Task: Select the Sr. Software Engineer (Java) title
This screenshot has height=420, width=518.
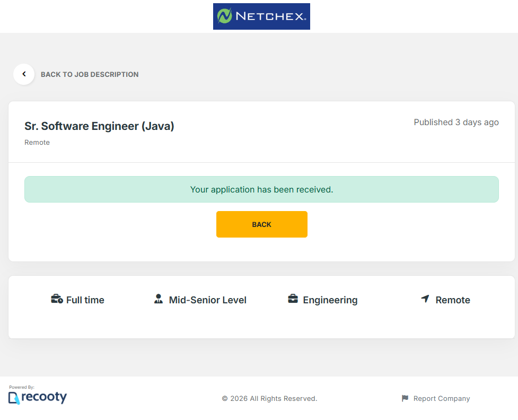Action: tap(99, 126)
